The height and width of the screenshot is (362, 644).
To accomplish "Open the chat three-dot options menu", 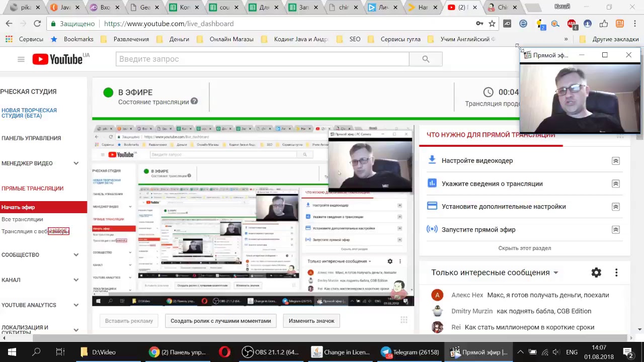I will tap(616, 273).
